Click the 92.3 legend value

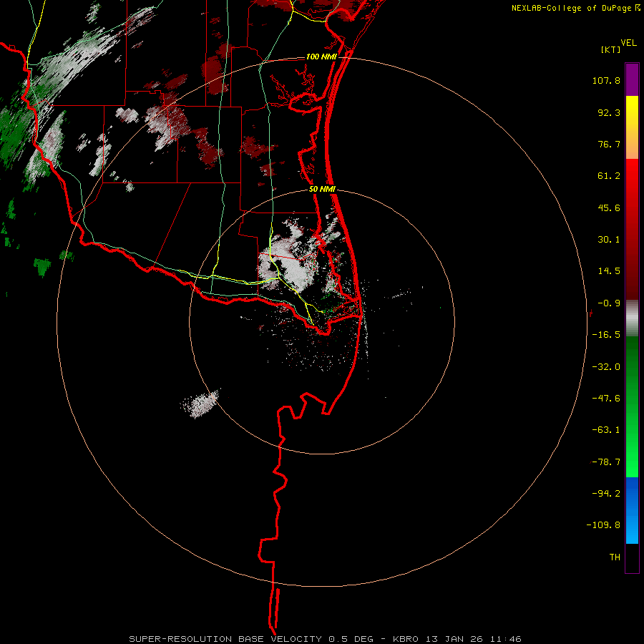[609, 112]
